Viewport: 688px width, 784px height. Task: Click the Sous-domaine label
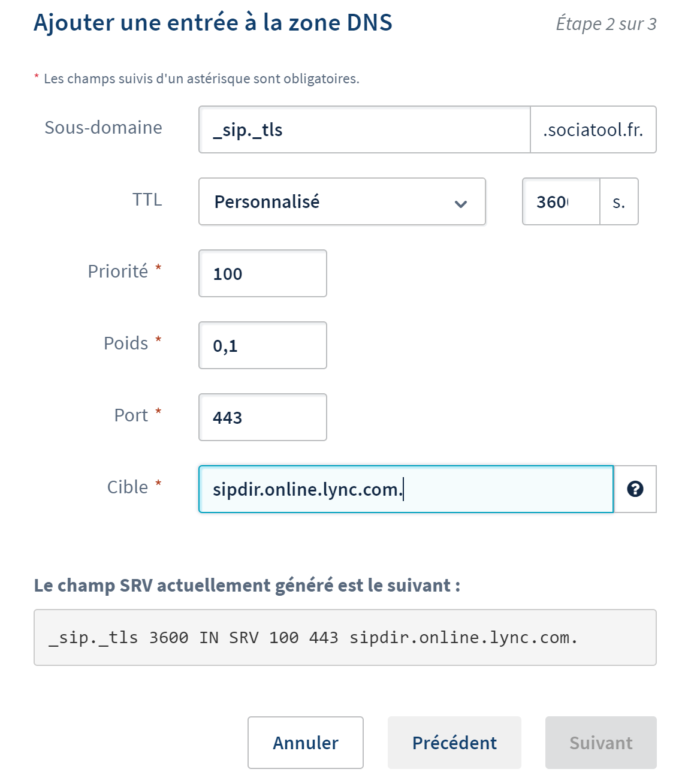coord(103,128)
